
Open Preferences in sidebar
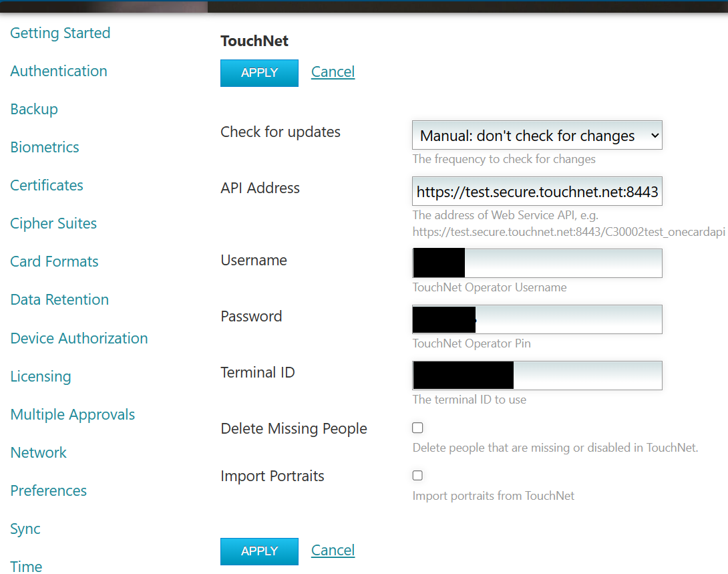[x=48, y=490]
